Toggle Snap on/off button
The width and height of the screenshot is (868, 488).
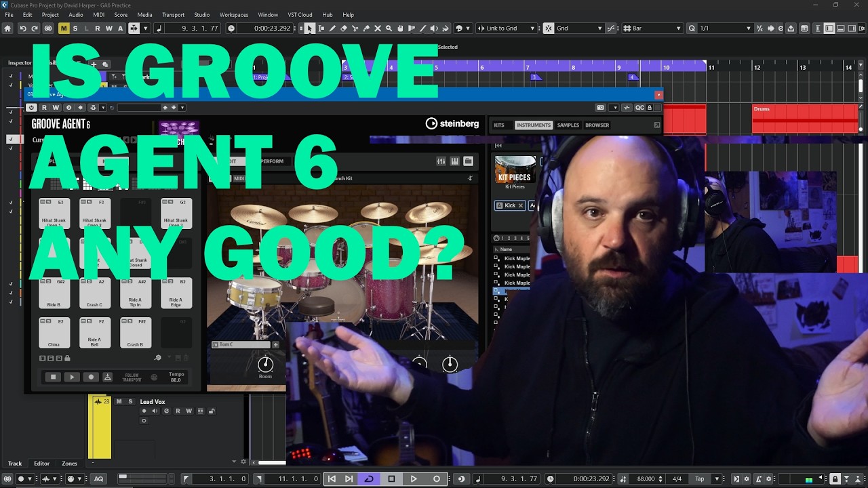[x=550, y=28]
